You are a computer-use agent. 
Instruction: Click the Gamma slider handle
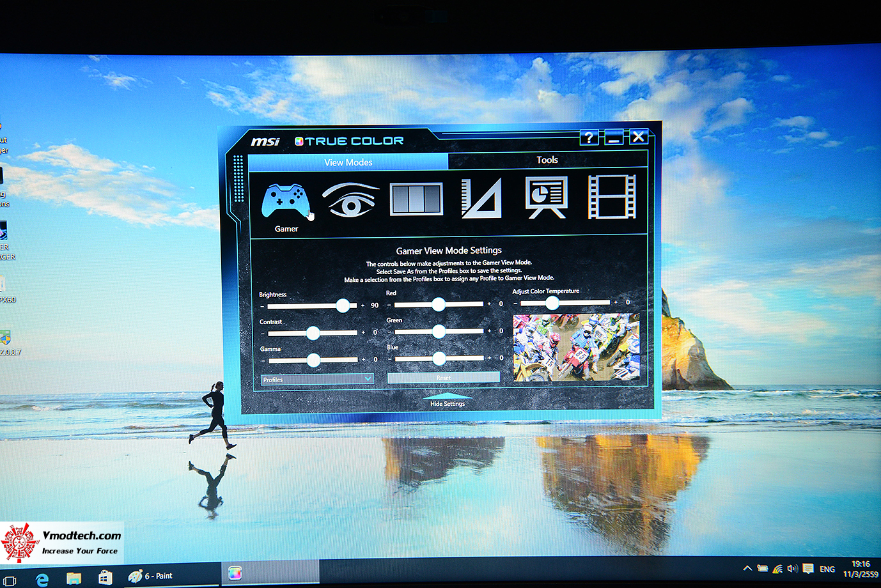[313, 360]
